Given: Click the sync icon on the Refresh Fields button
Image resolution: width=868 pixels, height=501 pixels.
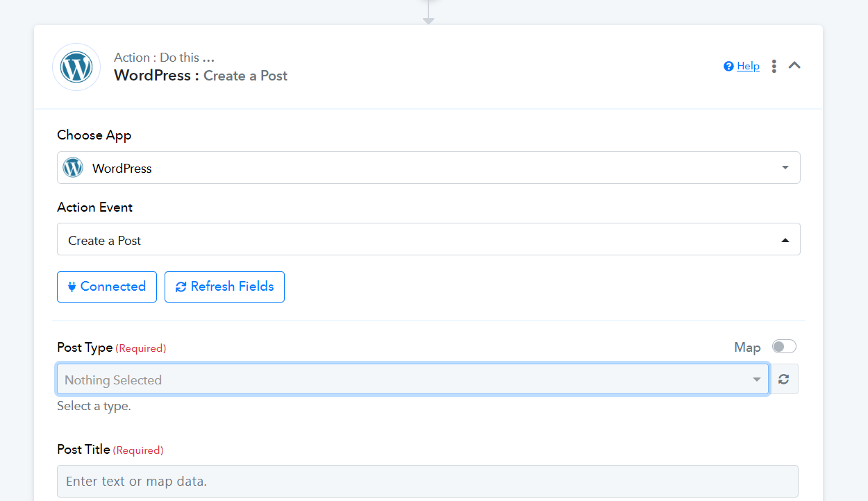Looking at the screenshot, I should pos(181,287).
